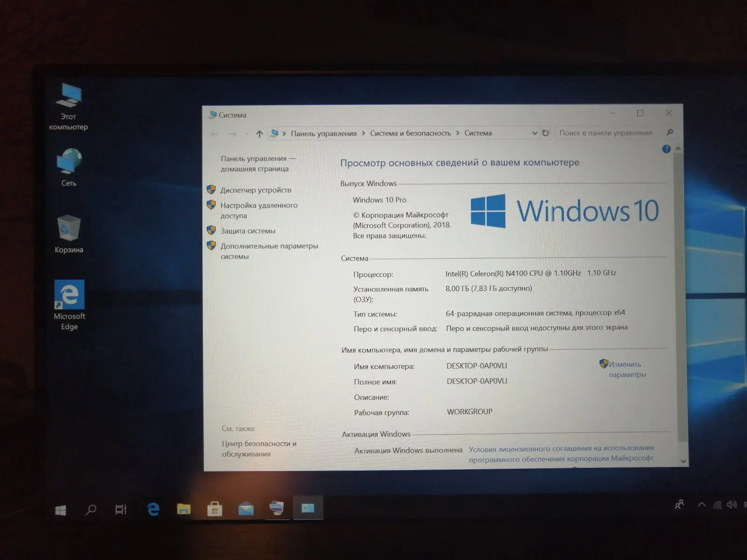The width and height of the screenshot is (747, 560).
Task: Click the Windows 10 Pro edition text
Action: [380, 200]
